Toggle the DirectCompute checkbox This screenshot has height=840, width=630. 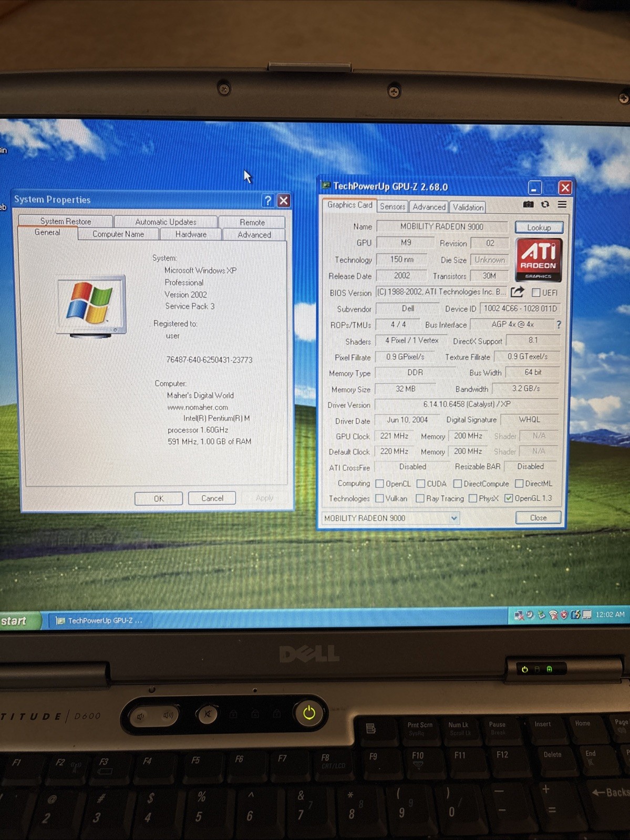[457, 483]
